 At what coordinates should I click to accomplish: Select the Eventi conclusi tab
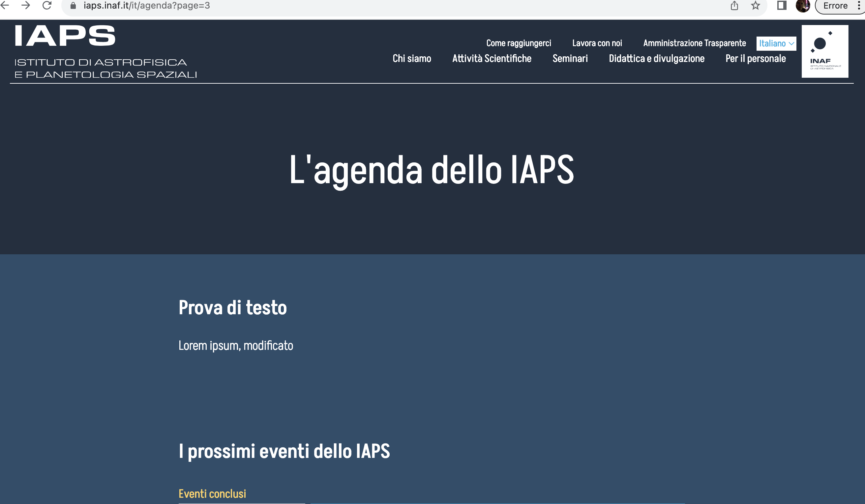(x=212, y=494)
